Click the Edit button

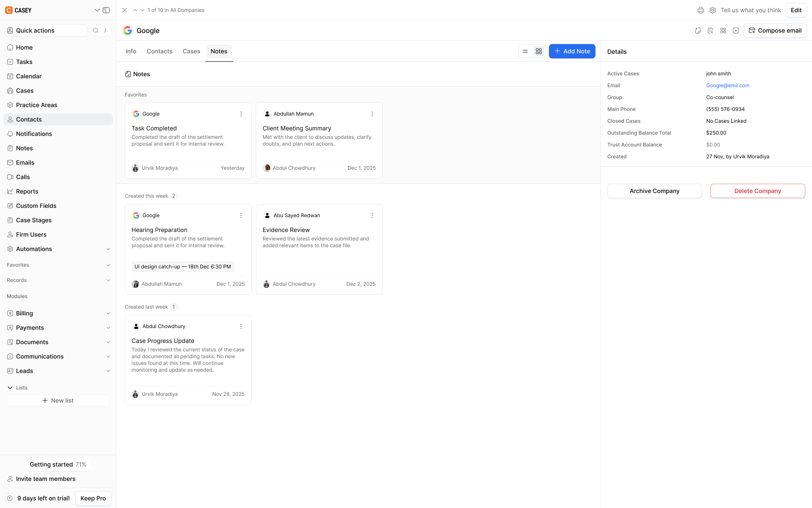pyautogui.click(x=796, y=10)
